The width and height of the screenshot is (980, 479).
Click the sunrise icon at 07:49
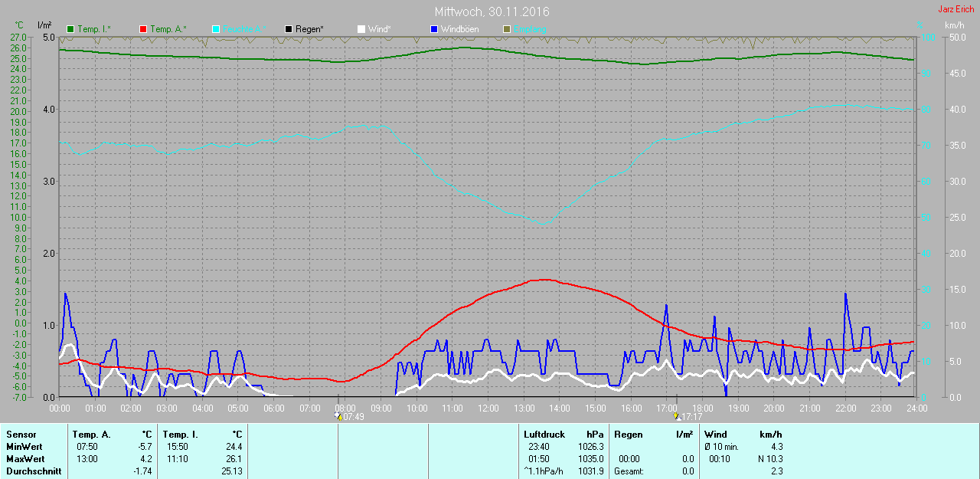click(x=338, y=417)
